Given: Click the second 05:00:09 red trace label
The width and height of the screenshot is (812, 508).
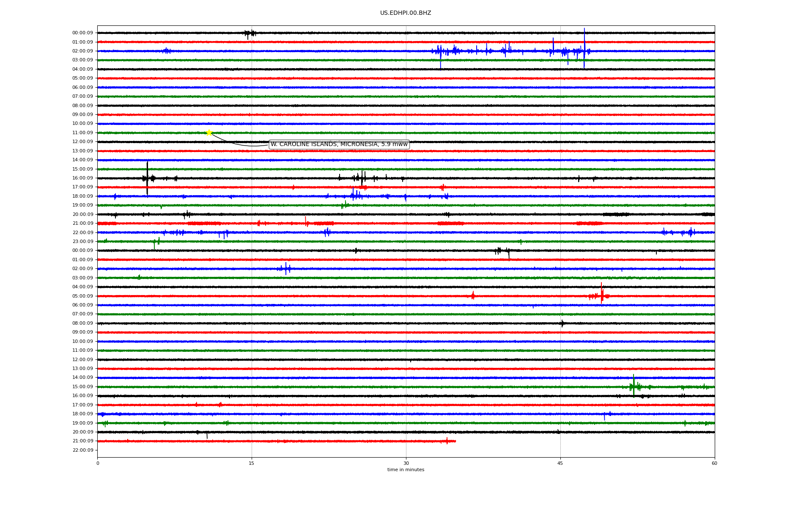Looking at the screenshot, I should (82, 296).
